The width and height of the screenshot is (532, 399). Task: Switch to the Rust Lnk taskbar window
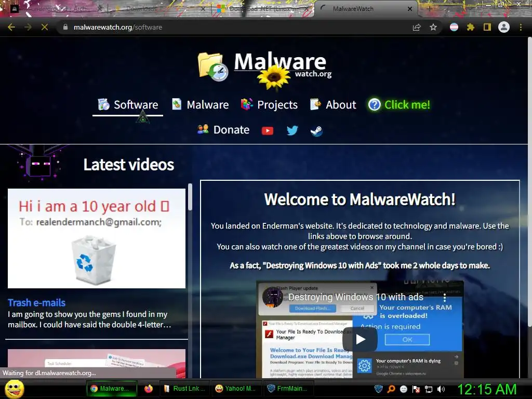click(185, 389)
